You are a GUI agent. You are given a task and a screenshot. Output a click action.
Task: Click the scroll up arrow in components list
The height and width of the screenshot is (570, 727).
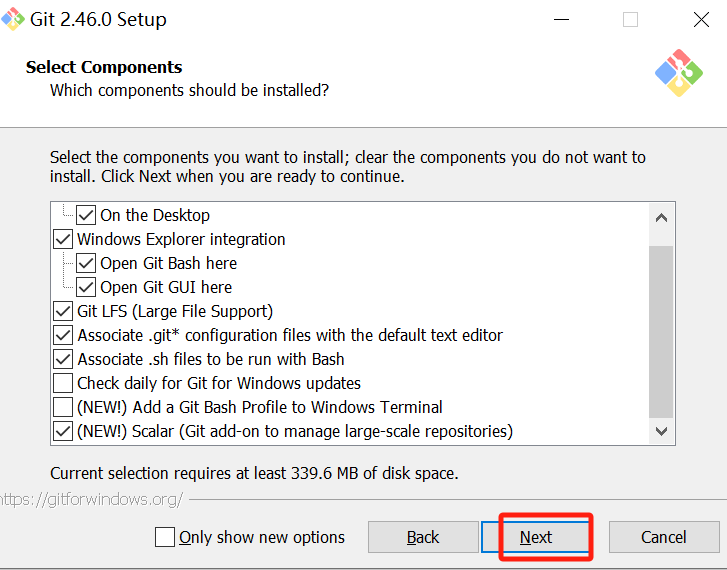tap(661, 217)
